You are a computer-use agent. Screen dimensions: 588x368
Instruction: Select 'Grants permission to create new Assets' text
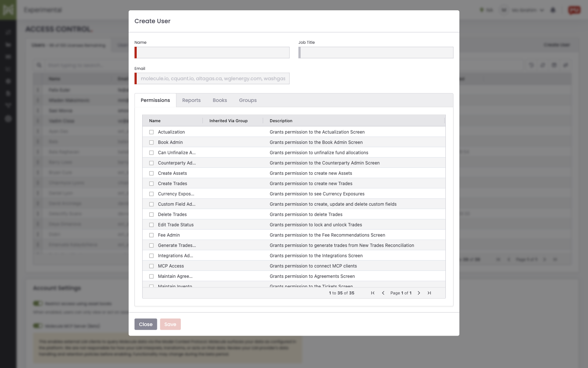tap(311, 173)
